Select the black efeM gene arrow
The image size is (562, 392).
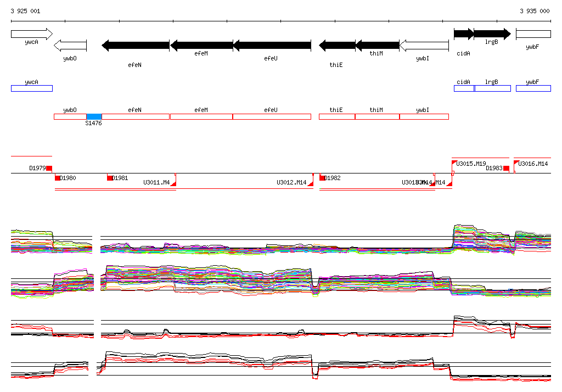tap(201, 46)
